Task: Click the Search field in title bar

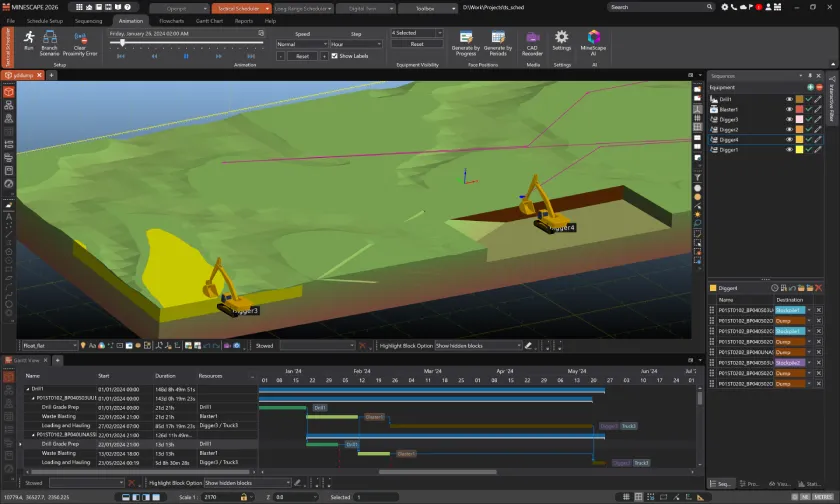Action: coord(661,7)
